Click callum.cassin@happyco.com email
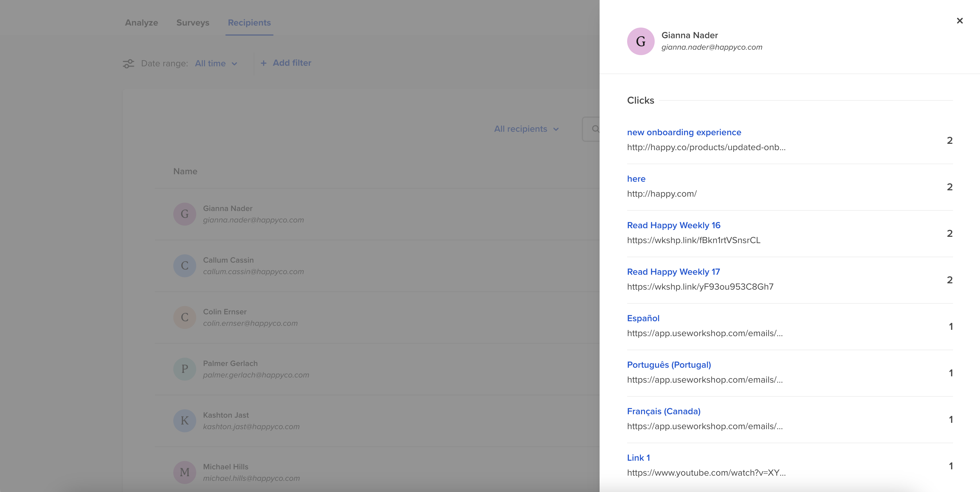Image resolution: width=980 pixels, height=492 pixels. pyautogui.click(x=253, y=272)
